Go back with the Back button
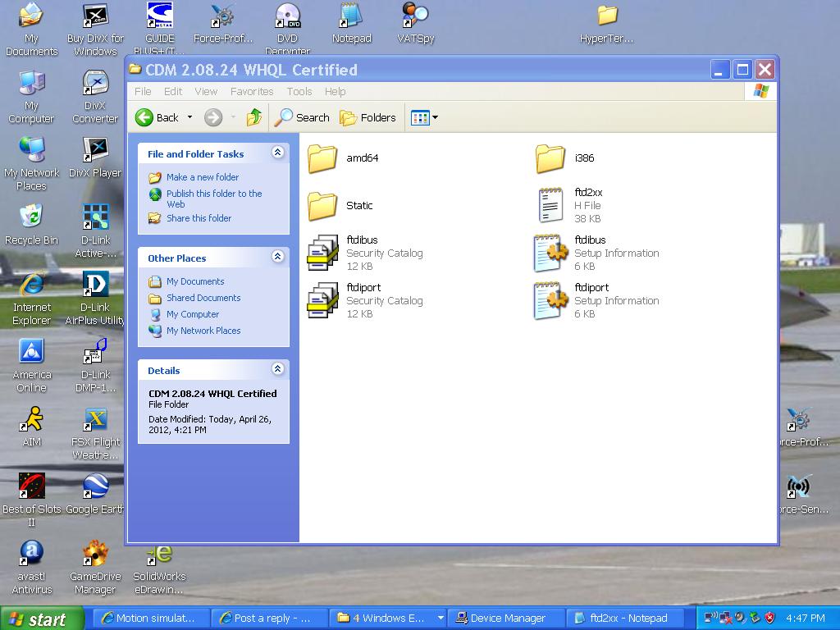Viewport: 840px width, 630px height. [x=157, y=117]
